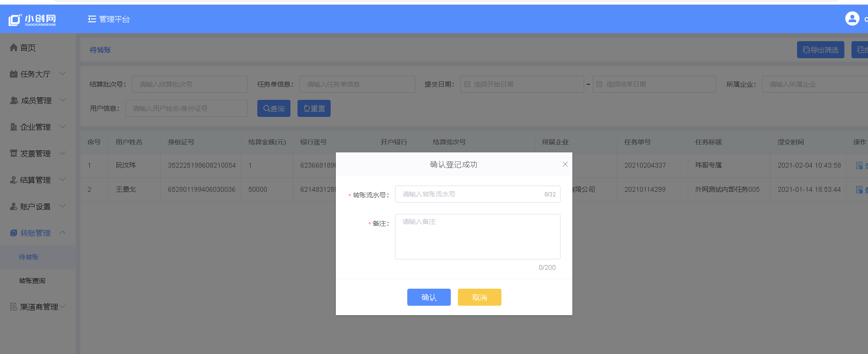868x354 pixels.
Task: Click the calendar icon in 选择结束日期 field
Action: (599, 84)
